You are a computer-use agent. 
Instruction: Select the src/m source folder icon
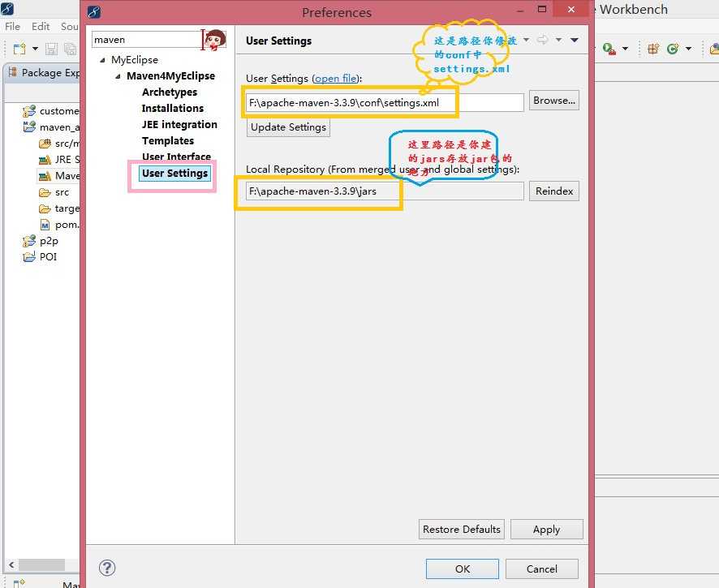pyautogui.click(x=45, y=144)
